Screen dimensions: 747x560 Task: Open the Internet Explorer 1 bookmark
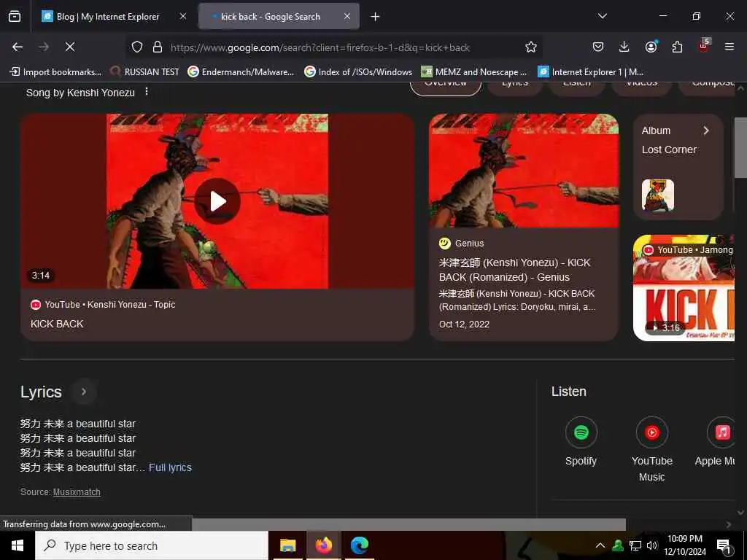[x=591, y=72]
